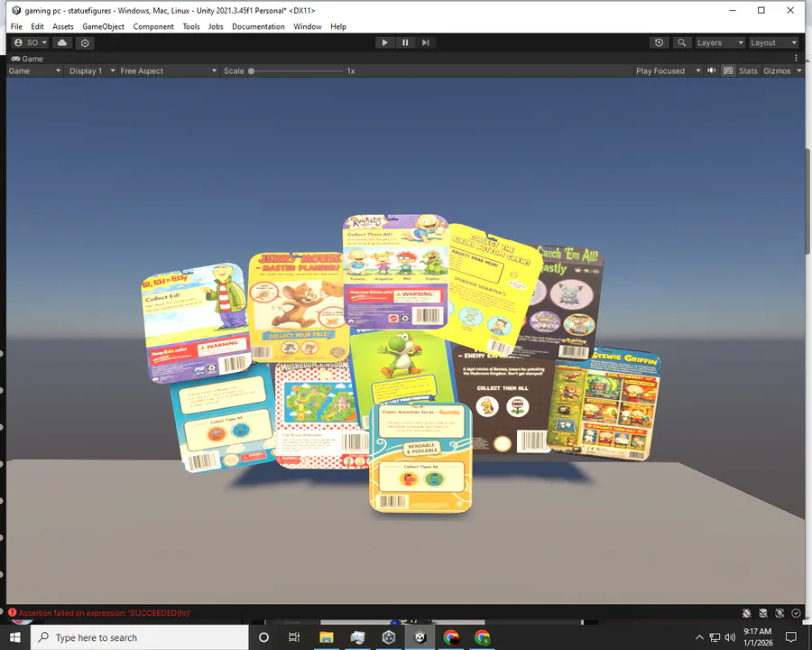Viewport: 812px width, 650px height.
Task: Open the Documentation menu
Action: (258, 26)
